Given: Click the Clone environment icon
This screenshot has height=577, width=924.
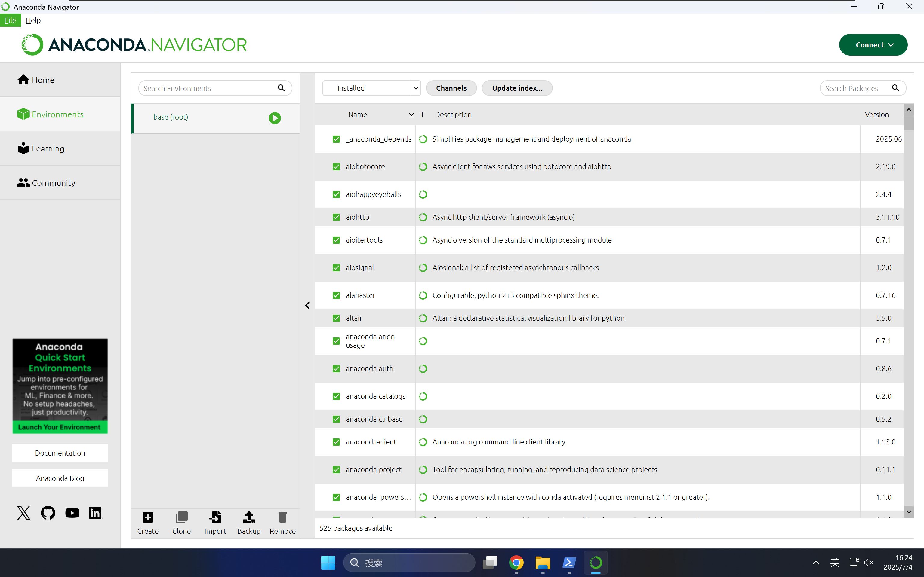Looking at the screenshot, I should point(181,517).
